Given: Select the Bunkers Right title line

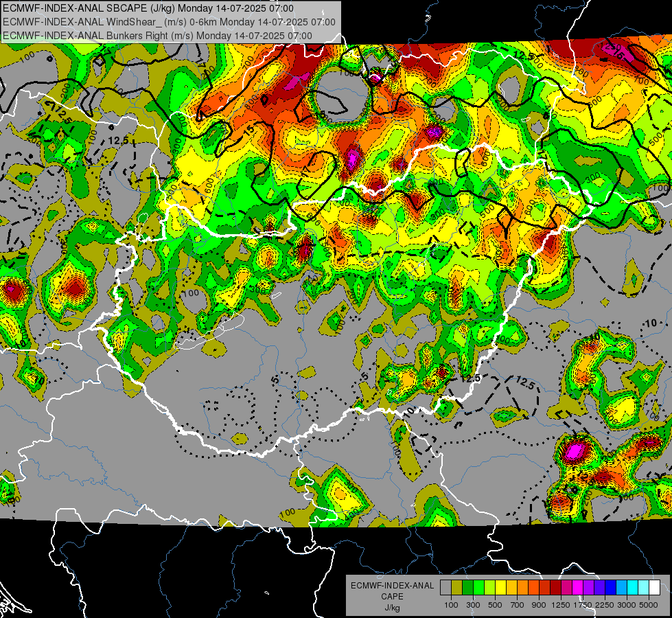Looking at the screenshot, I should [157, 36].
